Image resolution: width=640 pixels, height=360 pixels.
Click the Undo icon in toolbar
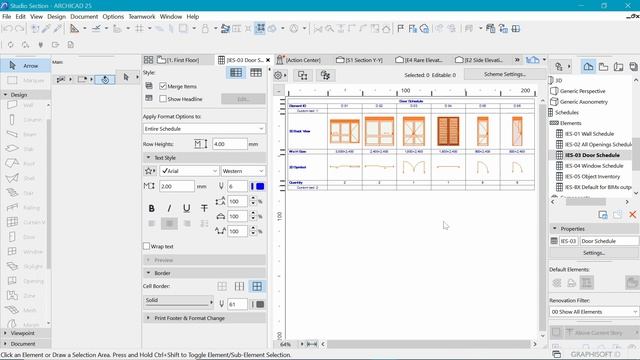(x=7, y=29)
